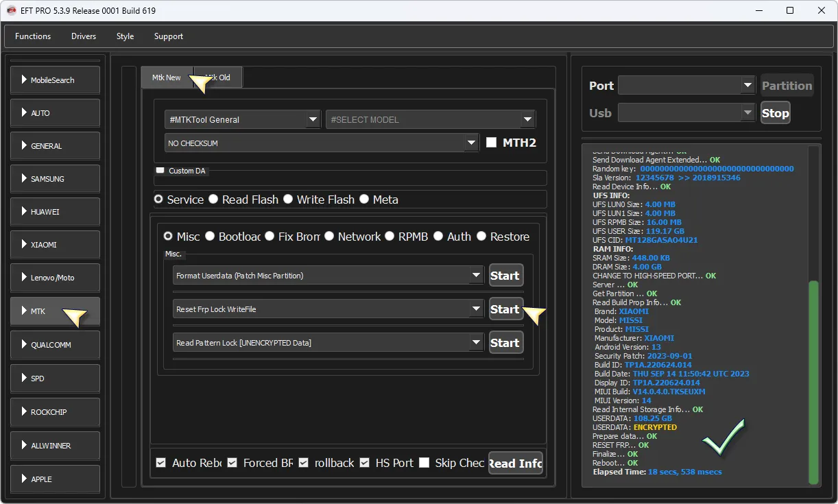Click the HUAWEI section arrow icon

coord(24,212)
